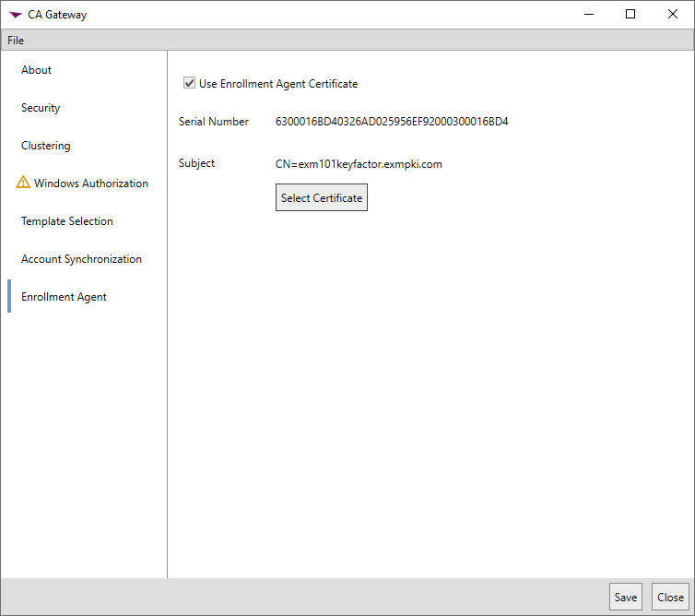Viewport: 695px width, 616px height.
Task: Click the Close button next to Save
Action: tap(670, 597)
